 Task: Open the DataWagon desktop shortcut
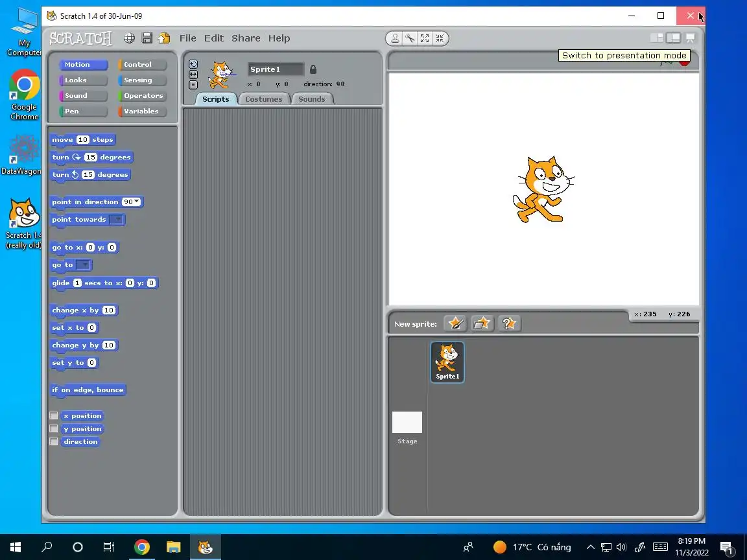[x=21, y=156]
